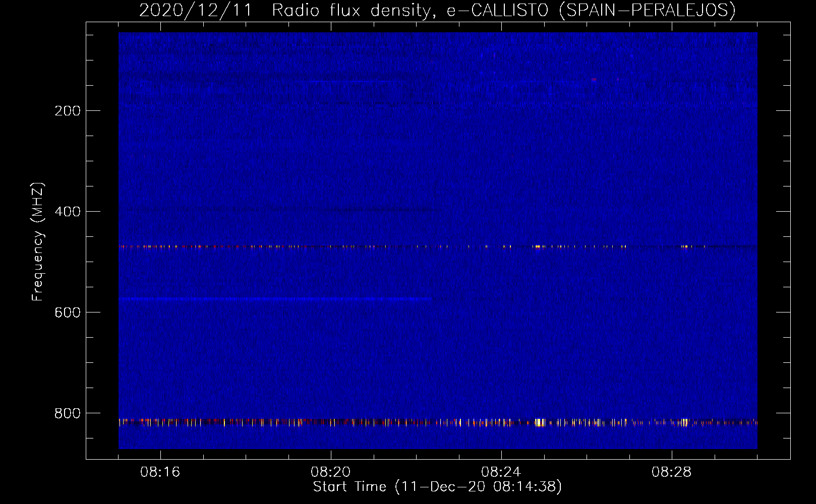
Task: Click the light blue band near 575 MHz
Action: pyautogui.click(x=275, y=299)
